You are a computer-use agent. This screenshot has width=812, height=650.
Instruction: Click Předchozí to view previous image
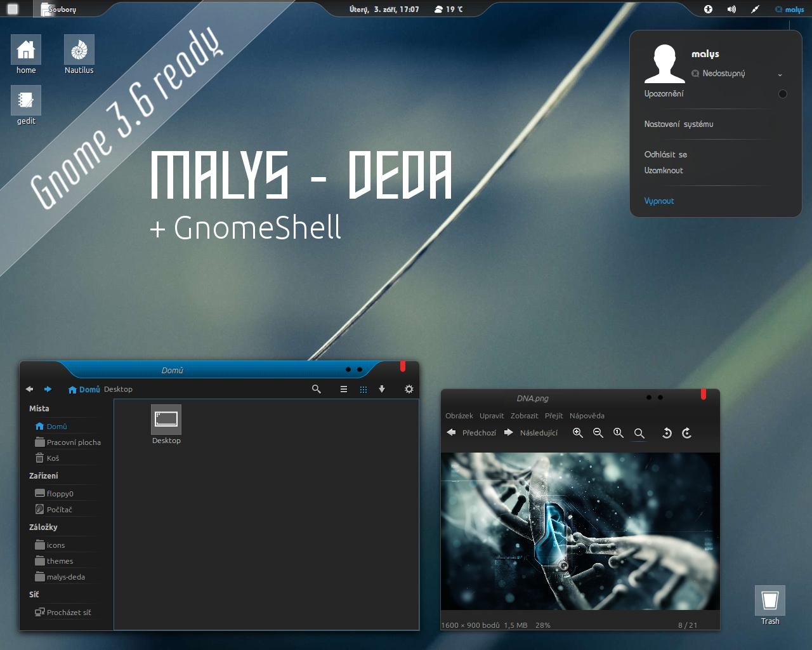471,433
